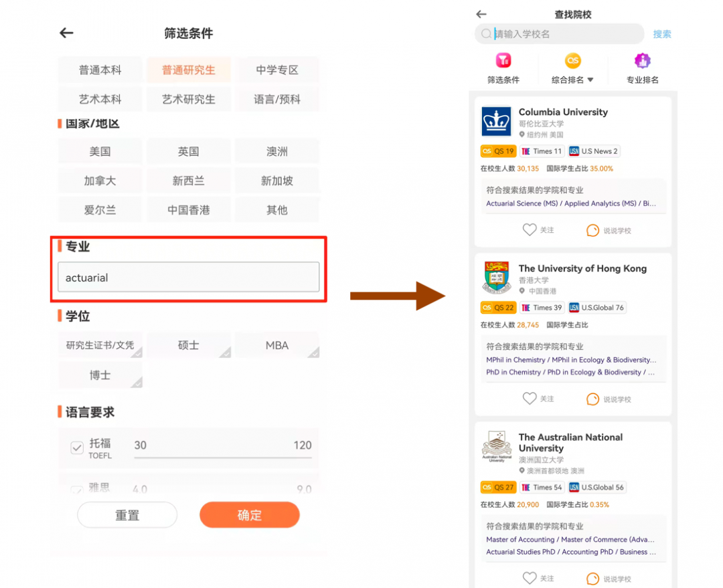
Task: Choose 新加坡 as country
Action: [277, 181]
